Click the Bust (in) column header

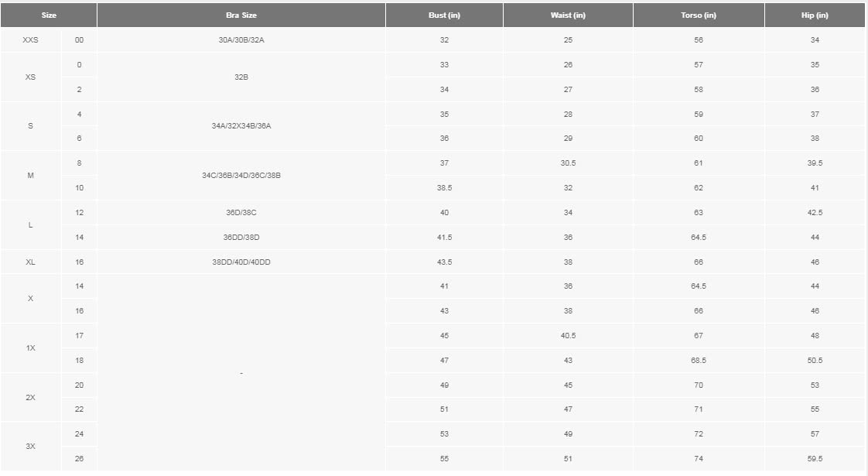444,15
